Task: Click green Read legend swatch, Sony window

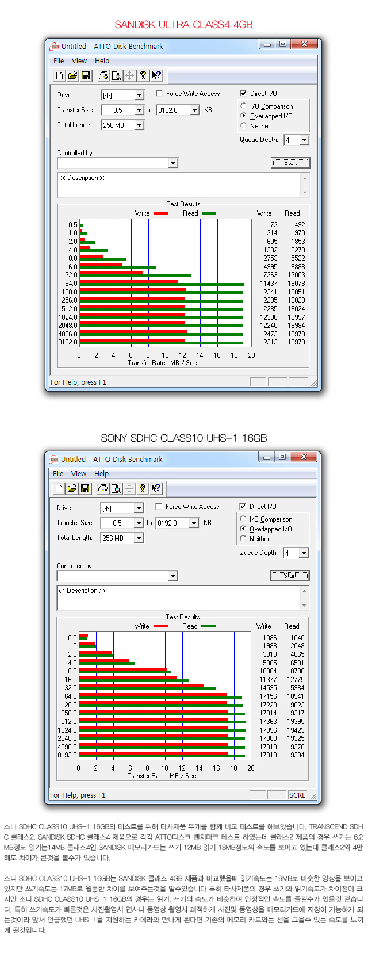Action: [x=208, y=626]
